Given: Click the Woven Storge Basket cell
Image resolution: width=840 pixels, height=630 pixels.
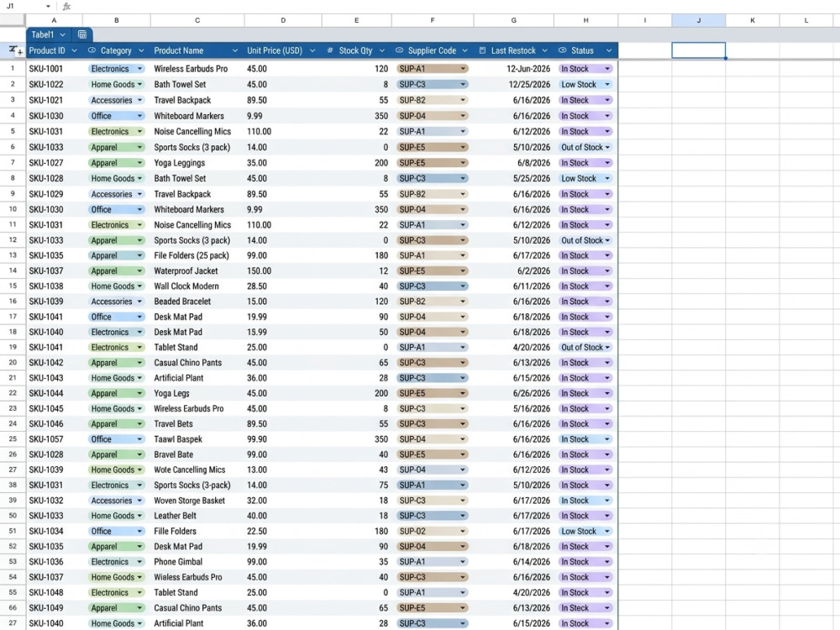Looking at the screenshot, I should 197,501.
